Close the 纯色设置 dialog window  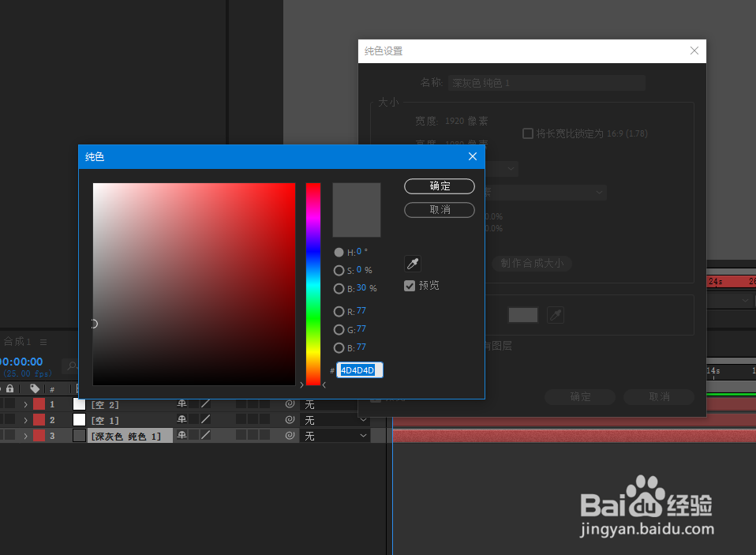[694, 51]
